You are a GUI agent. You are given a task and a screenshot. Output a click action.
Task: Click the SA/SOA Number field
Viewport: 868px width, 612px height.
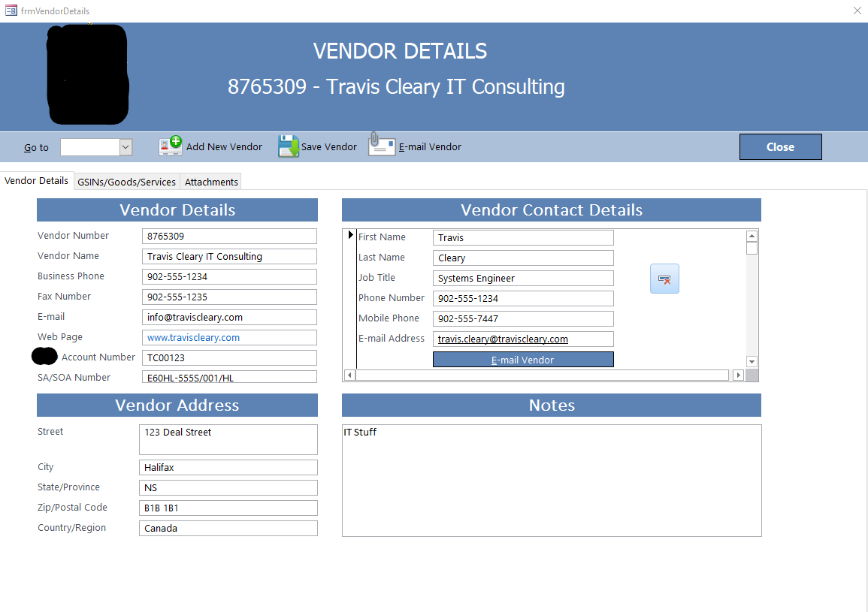click(x=229, y=378)
